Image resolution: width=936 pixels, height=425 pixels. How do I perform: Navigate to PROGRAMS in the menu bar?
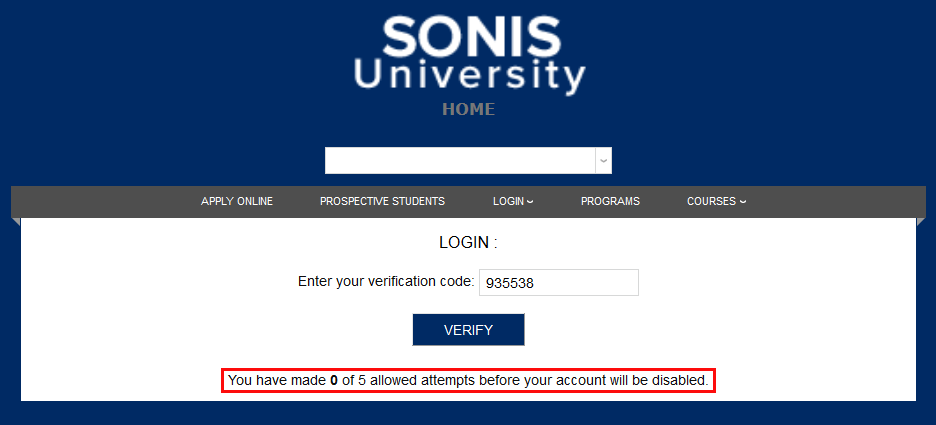tap(610, 201)
